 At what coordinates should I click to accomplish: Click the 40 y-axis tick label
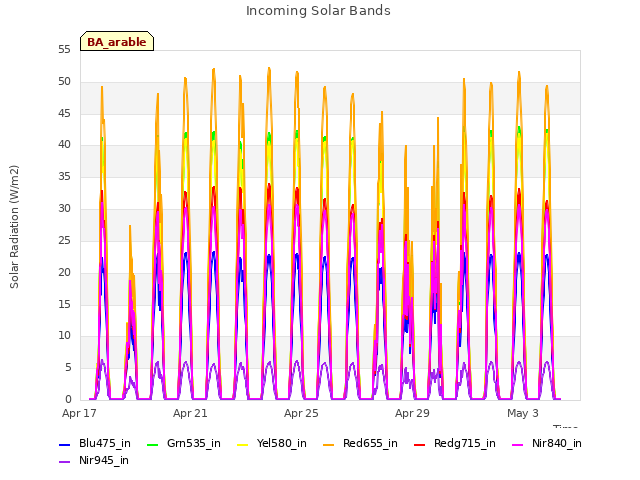[64, 144]
